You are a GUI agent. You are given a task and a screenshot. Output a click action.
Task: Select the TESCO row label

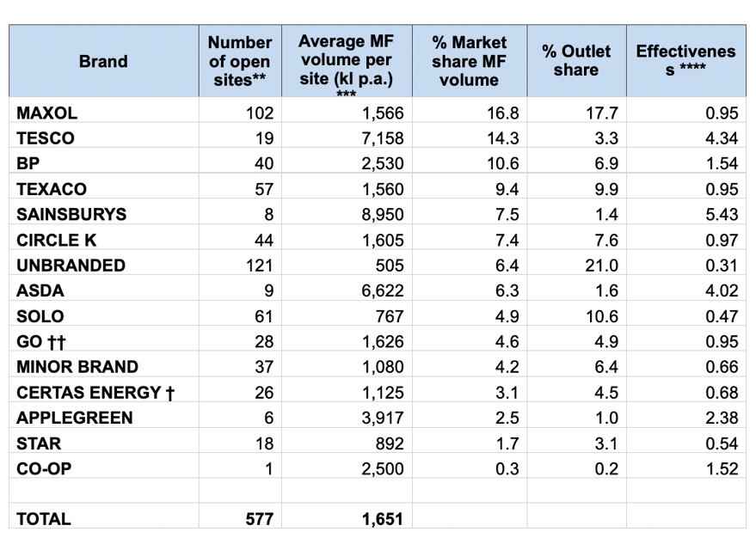46,138
